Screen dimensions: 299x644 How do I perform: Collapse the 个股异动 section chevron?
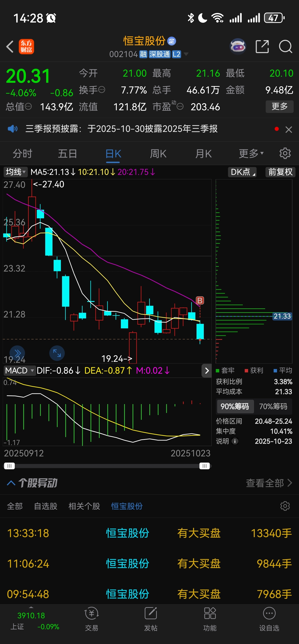(x=11, y=483)
